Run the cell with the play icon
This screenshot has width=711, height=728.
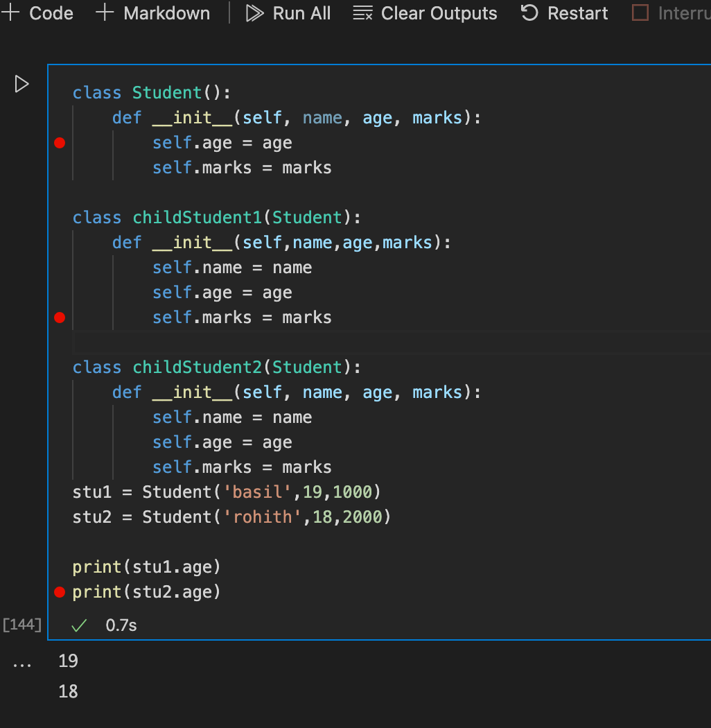tap(21, 84)
